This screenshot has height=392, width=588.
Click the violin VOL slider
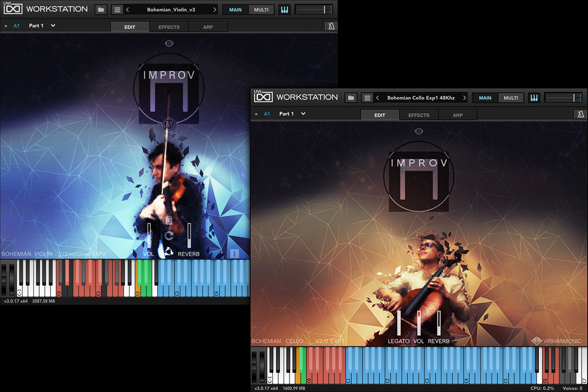pyautogui.click(x=149, y=235)
